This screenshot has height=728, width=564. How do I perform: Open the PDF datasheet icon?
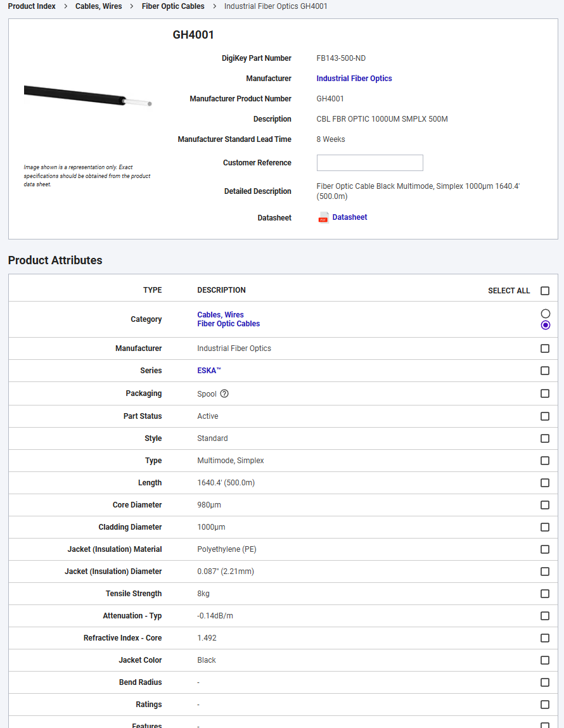coord(323,217)
